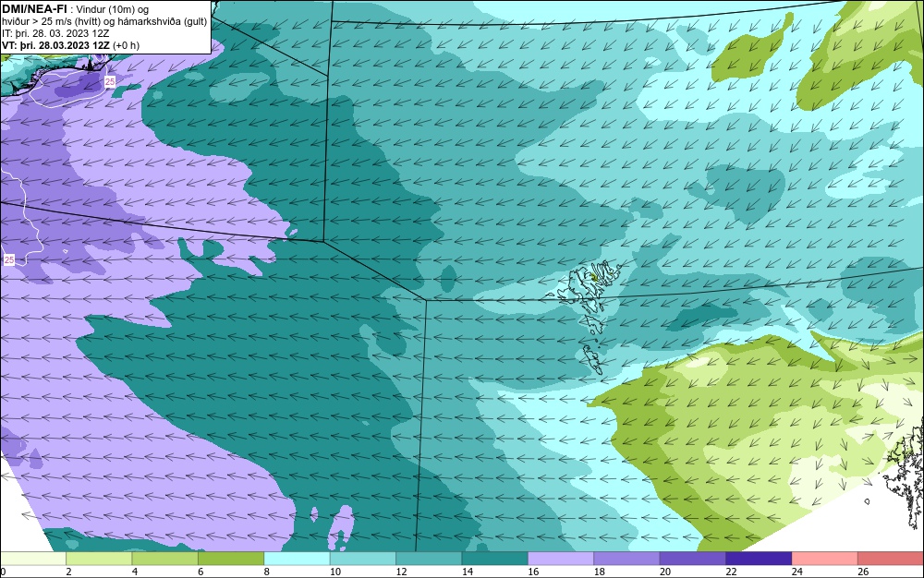The image size is (924, 578).
Task: Click the legend tick label "18"
Action: [x=600, y=572]
